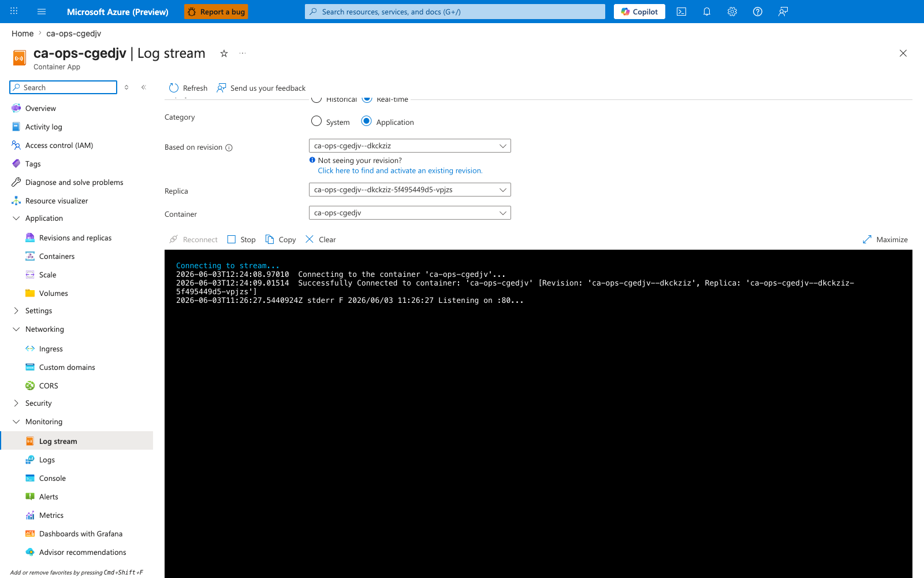
Task: Open the help question mark icon
Action: [x=758, y=12]
